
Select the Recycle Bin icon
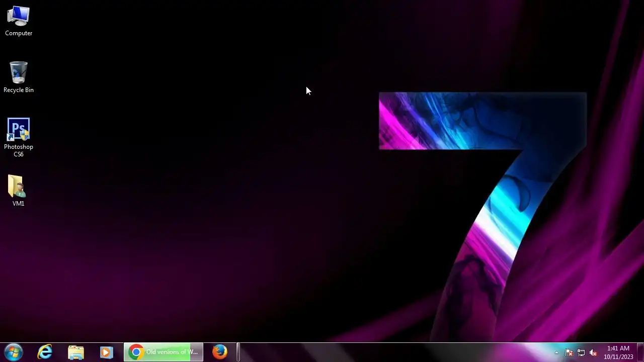(19, 77)
